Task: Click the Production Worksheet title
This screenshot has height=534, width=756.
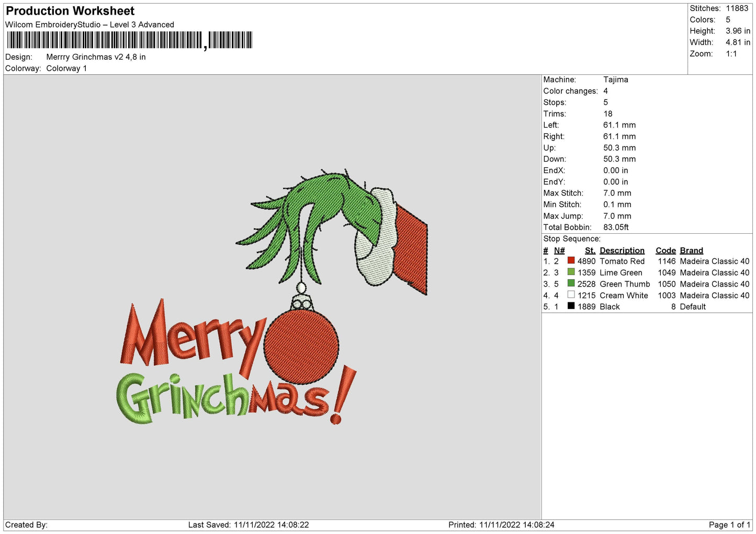Action: pos(70,11)
